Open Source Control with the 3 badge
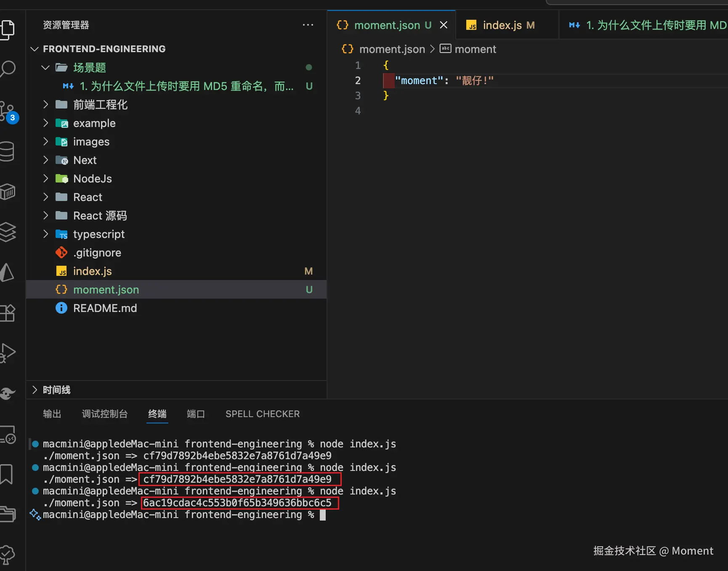 point(8,112)
